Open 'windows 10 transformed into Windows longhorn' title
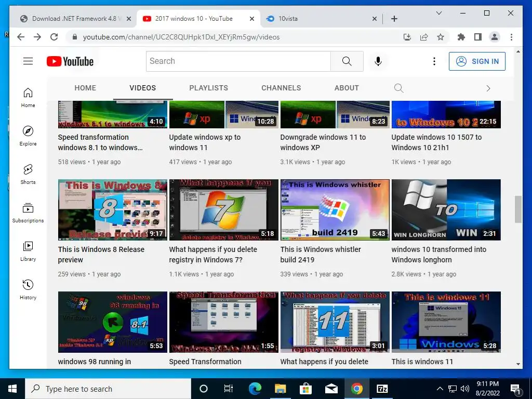 438,255
